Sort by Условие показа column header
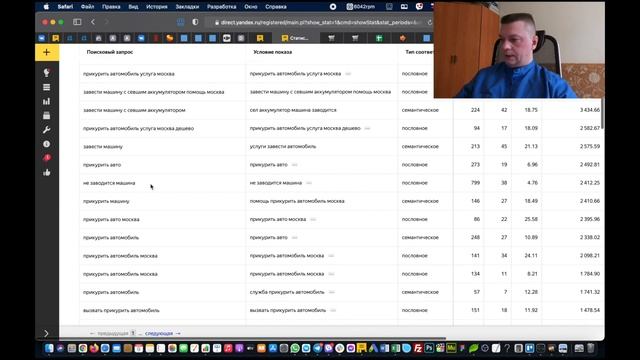The image size is (640, 360). [272, 52]
